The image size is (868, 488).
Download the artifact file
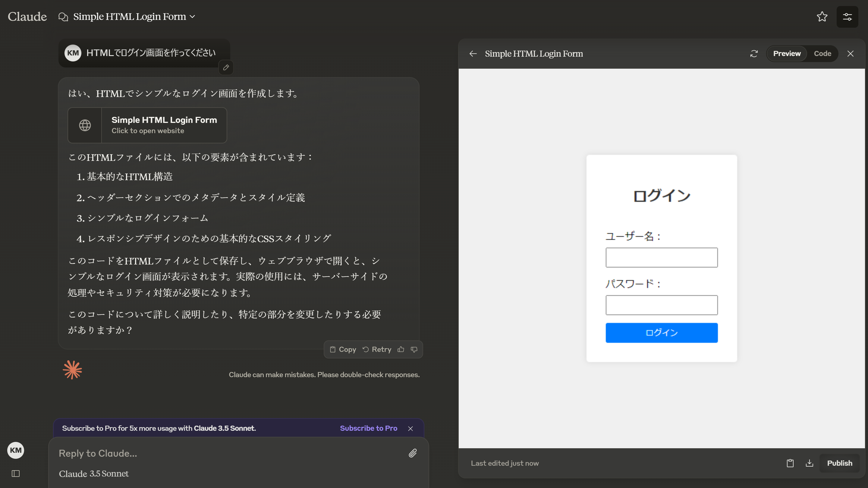click(x=809, y=463)
